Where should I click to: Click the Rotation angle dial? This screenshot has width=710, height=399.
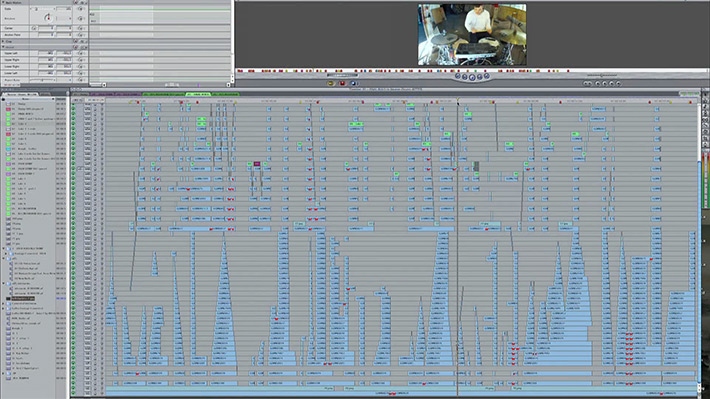(48, 18)
